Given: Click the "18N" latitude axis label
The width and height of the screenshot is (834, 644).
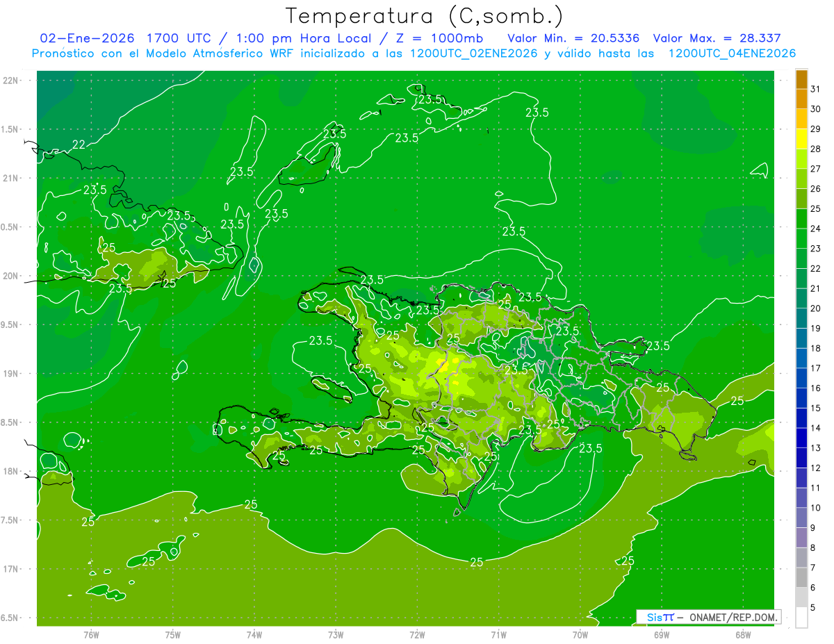Looking at the screenshot, I should click(x=10, y=472).
